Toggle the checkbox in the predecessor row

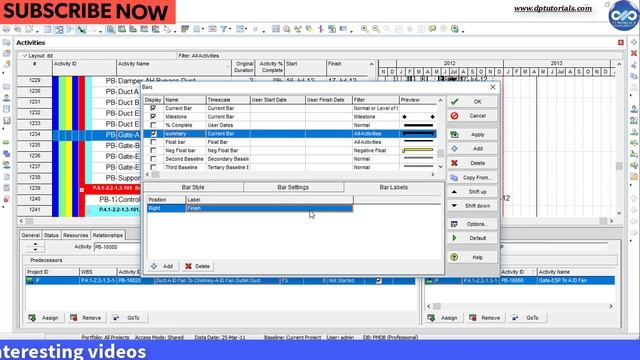379,280
